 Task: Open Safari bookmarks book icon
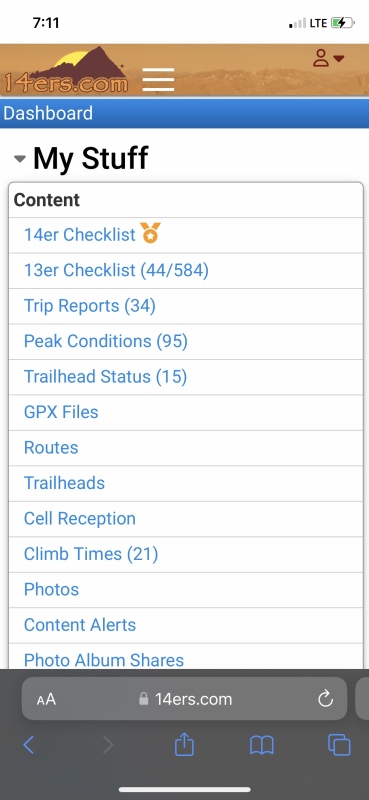[x=262, y=745]
